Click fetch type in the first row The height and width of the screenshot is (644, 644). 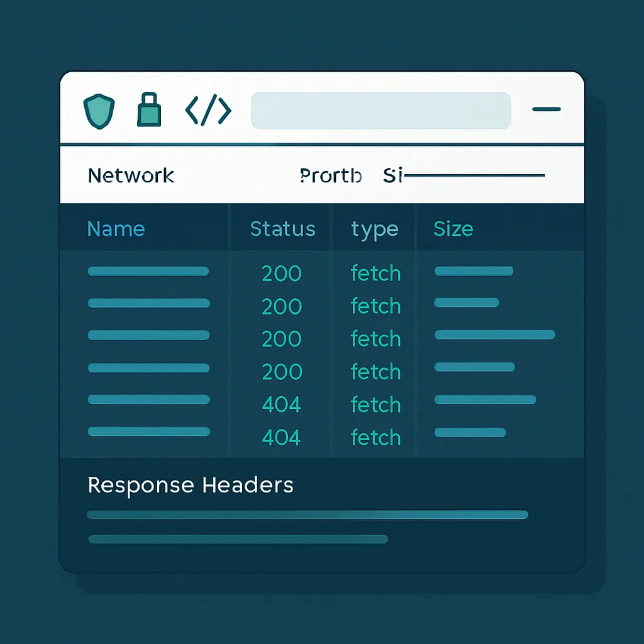[x=376, y=273]
